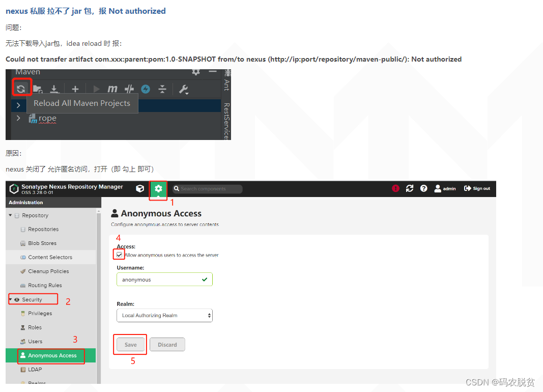Click Sign out
Image resolution: width=543 pixels, height=392 pixels.
477,188
